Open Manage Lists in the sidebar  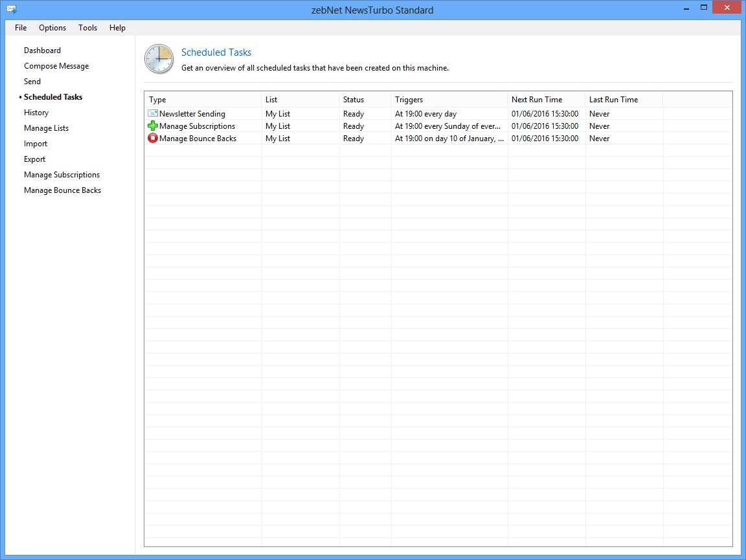click(x=46, y=128)
